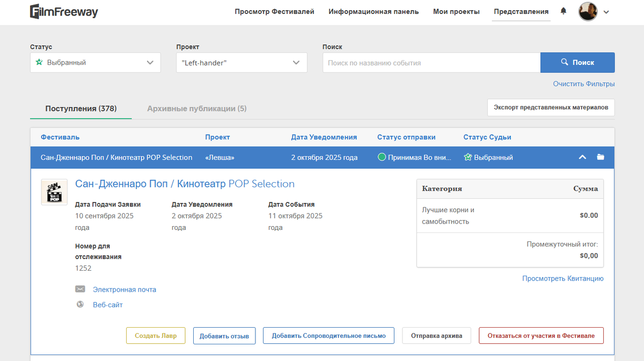Click Добавить Сопроводительное письмо button
The image size is (644, 361).
point(328,336)
